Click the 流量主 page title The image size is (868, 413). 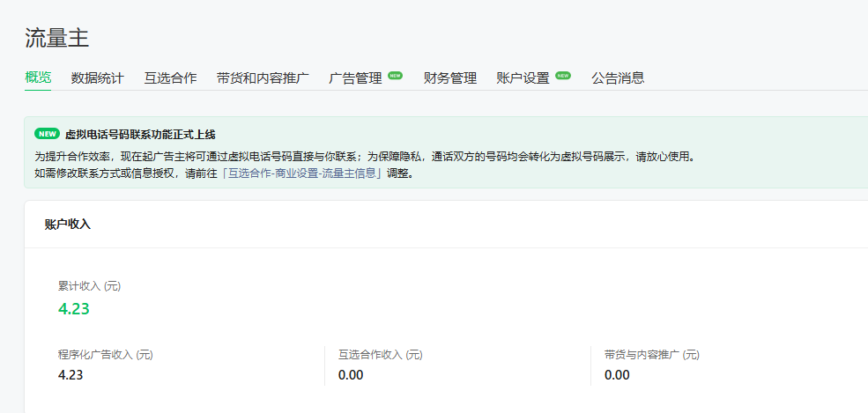(57, 38)
